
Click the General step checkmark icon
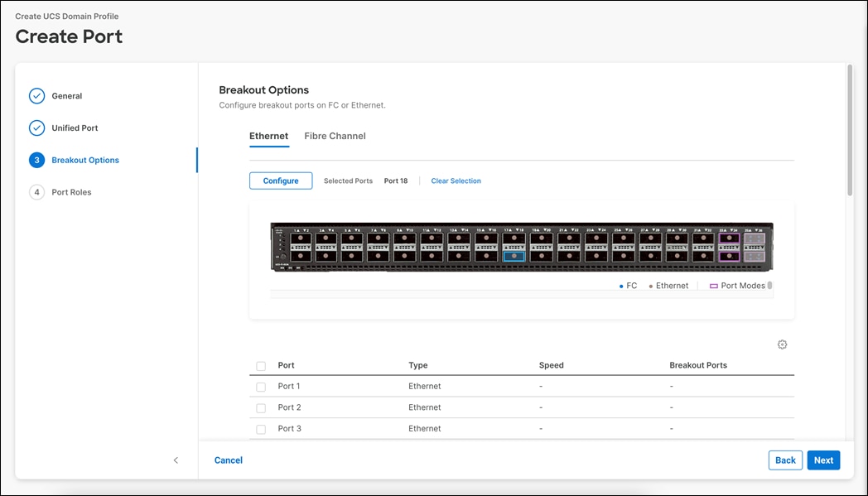pos(36,96)
